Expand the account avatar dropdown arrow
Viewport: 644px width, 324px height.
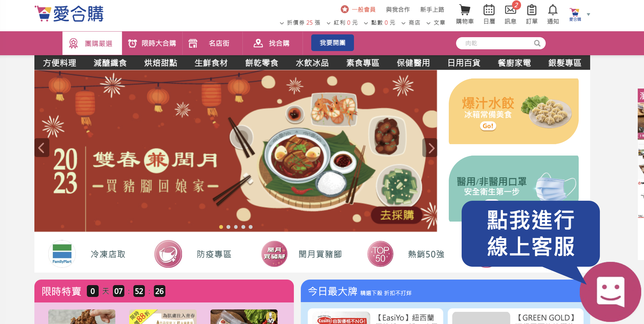pos(588,15)
